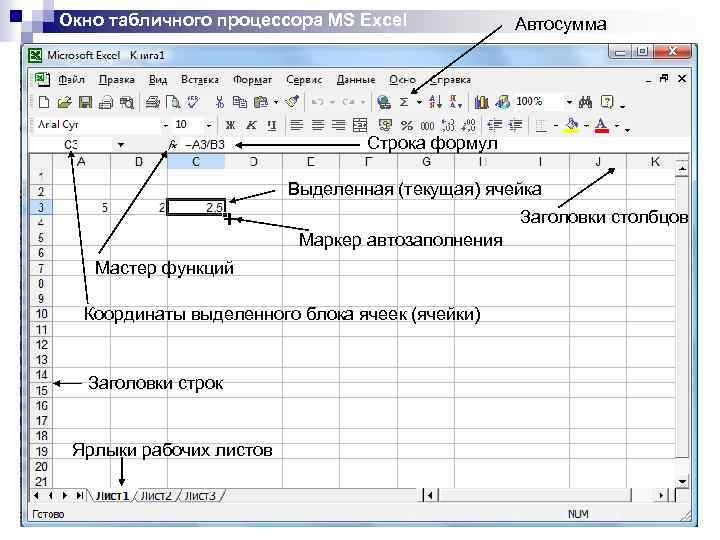Decrease the cell indent

tap(495, 125)
